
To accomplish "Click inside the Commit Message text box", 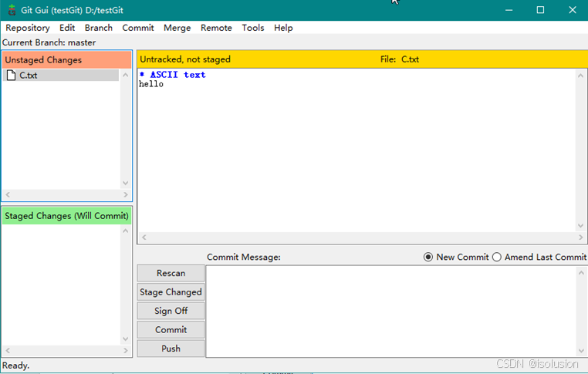I will tap(390, 312).
